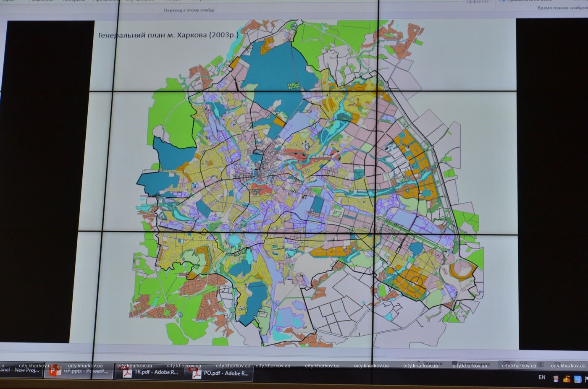
Task: Click the orange system tray icon
Action: [567, 379]
